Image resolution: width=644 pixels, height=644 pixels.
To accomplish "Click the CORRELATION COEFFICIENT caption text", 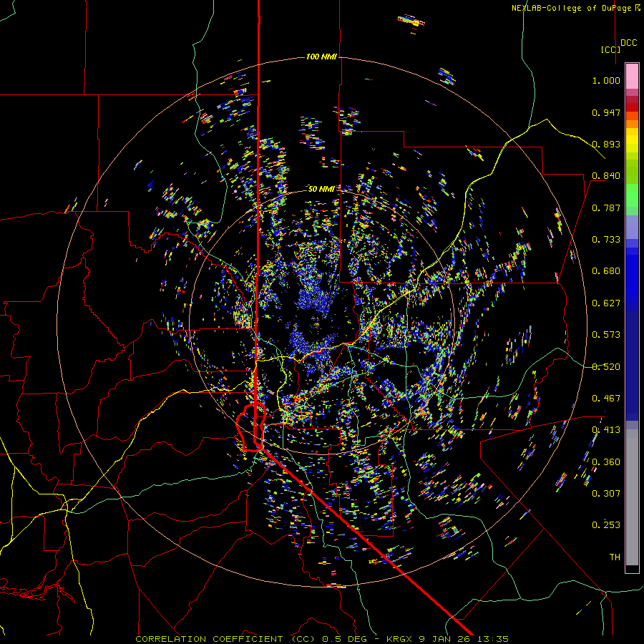I will point(210,639).
